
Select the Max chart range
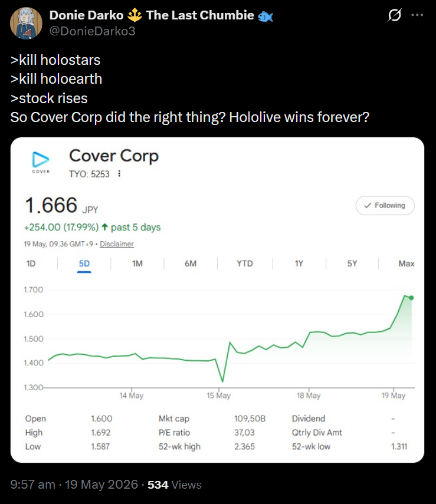407,263
